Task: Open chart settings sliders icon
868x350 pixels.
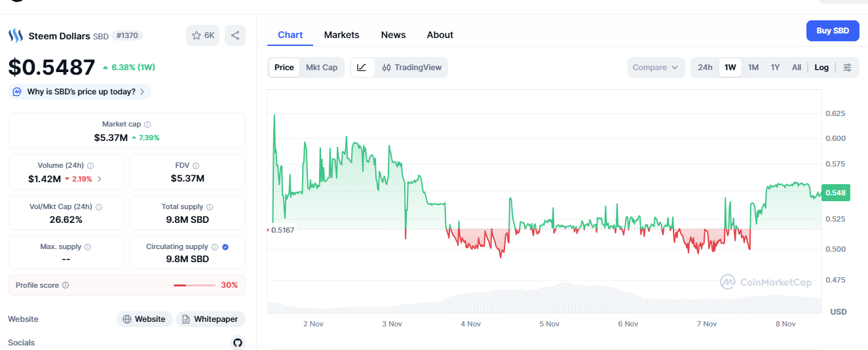Action: pyautogui.click(x=848, y=68)
